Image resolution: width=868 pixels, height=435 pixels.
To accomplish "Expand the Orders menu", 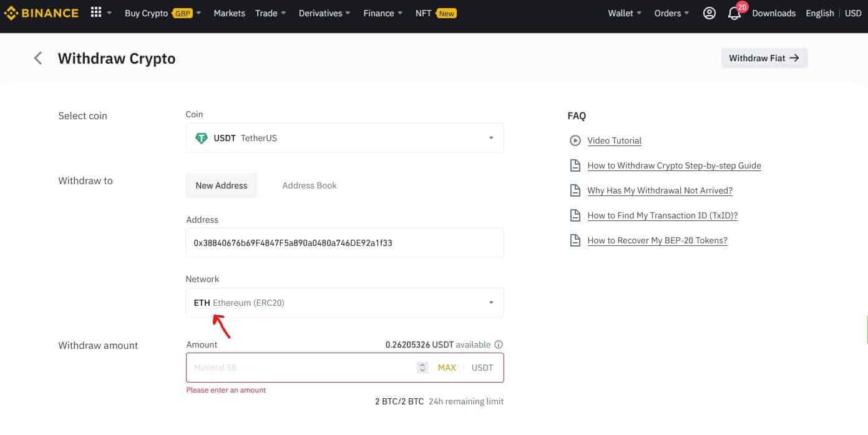I will point(672,13).
